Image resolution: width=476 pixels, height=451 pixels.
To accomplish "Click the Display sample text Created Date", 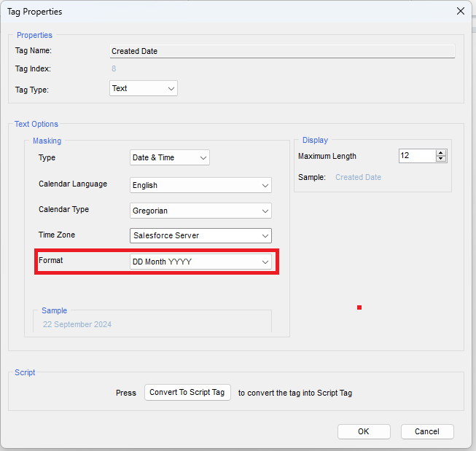I will (x=358, y=177).
